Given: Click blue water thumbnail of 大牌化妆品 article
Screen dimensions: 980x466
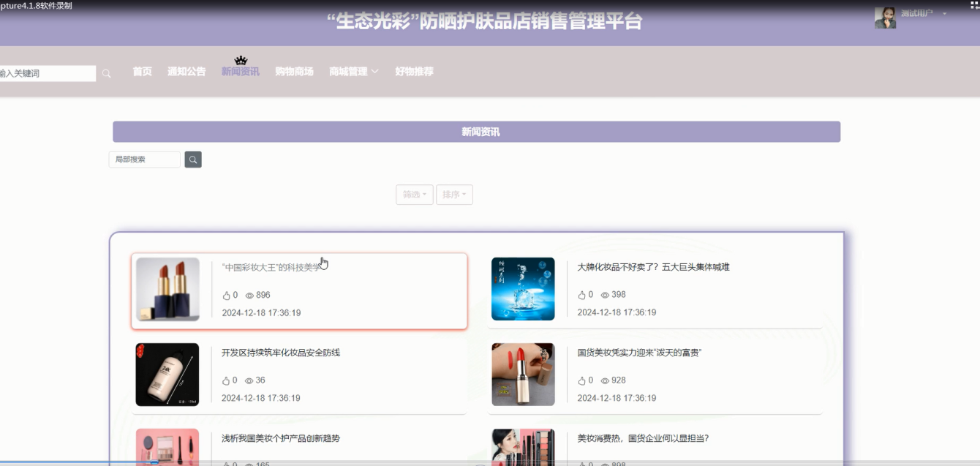Looking at the screenshot, I should 523,288.
